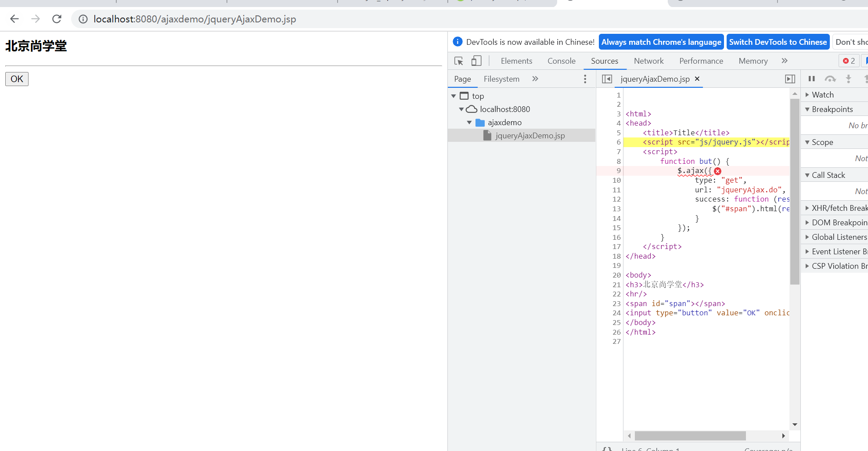Show more navigator tabs chevron
This screenshot has width=868, height=451.
(535, 79)
